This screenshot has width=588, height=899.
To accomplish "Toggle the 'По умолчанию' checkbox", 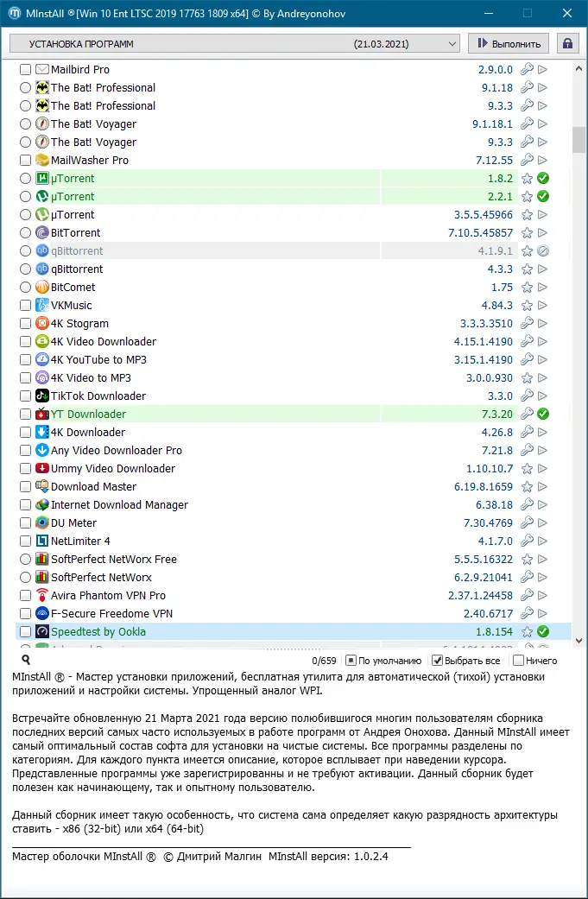I will pyautogui.click(x=351, y=661).
